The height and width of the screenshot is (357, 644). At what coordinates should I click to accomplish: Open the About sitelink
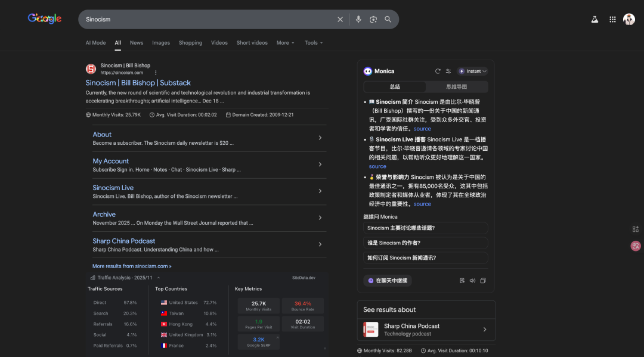tap(102, 135)
